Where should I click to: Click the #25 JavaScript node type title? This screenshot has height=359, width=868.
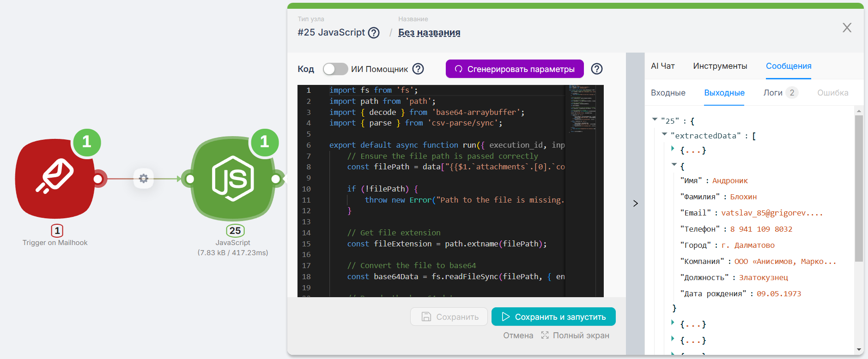(x=331, y=32)
